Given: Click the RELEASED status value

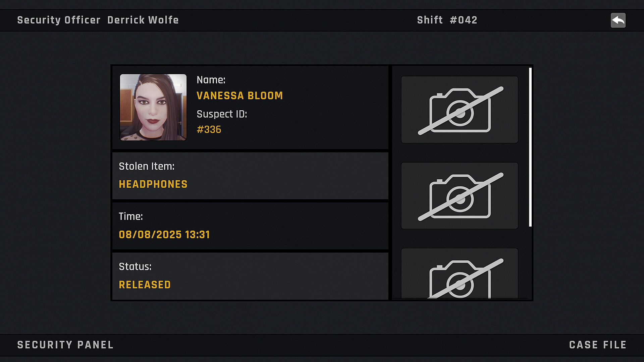Looking at the screenshot, I should pos(145,285).
